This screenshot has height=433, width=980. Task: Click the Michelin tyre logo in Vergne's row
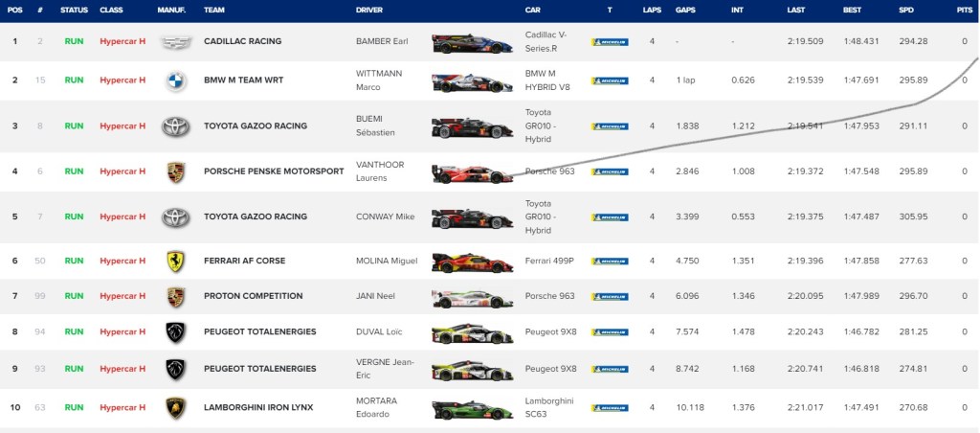(x=610, y=369)
